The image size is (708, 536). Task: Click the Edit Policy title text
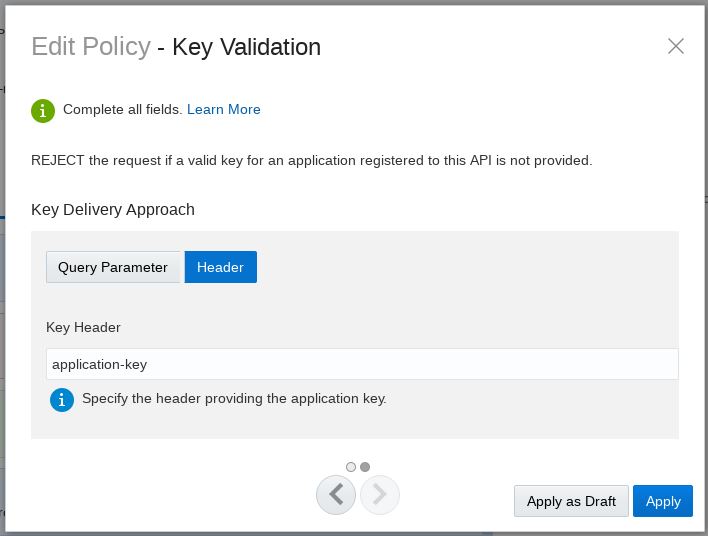point(91,46)
